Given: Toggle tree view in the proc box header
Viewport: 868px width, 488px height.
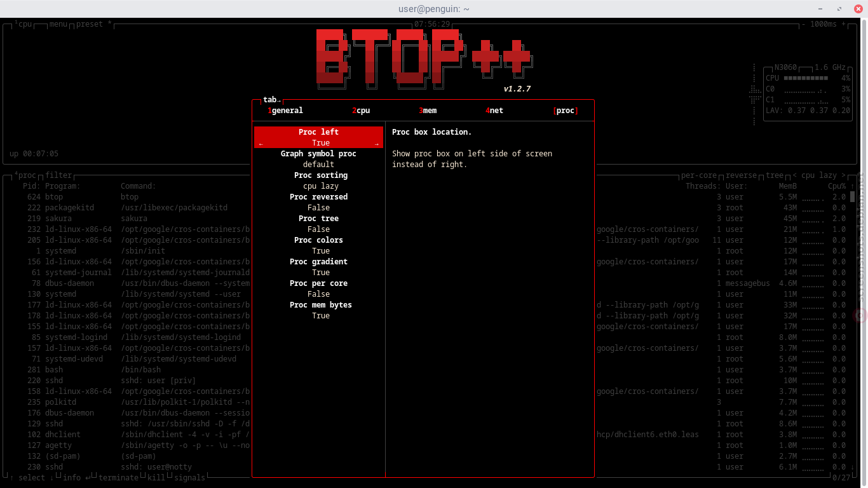Looking at the screenshot, I should tap(775, 175).
